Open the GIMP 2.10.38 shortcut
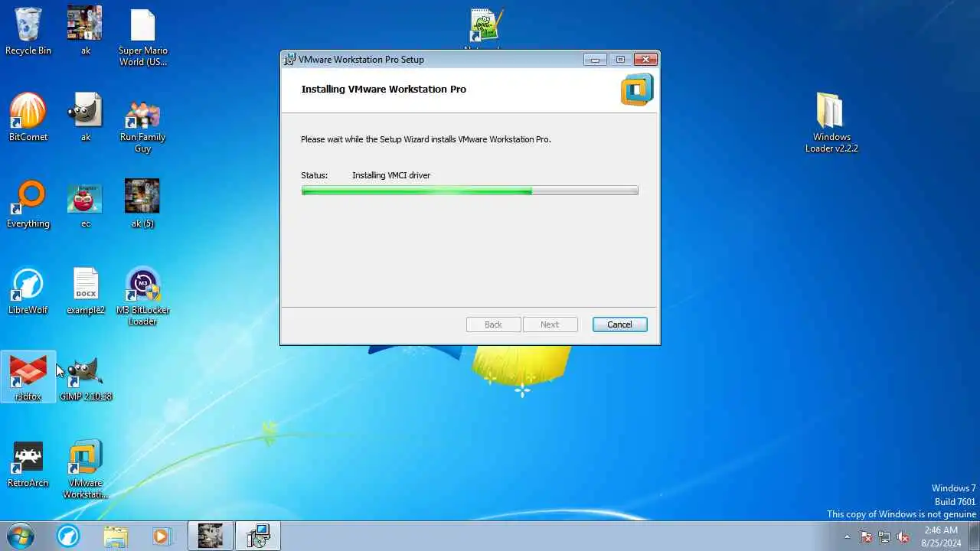 click(85, 377)
